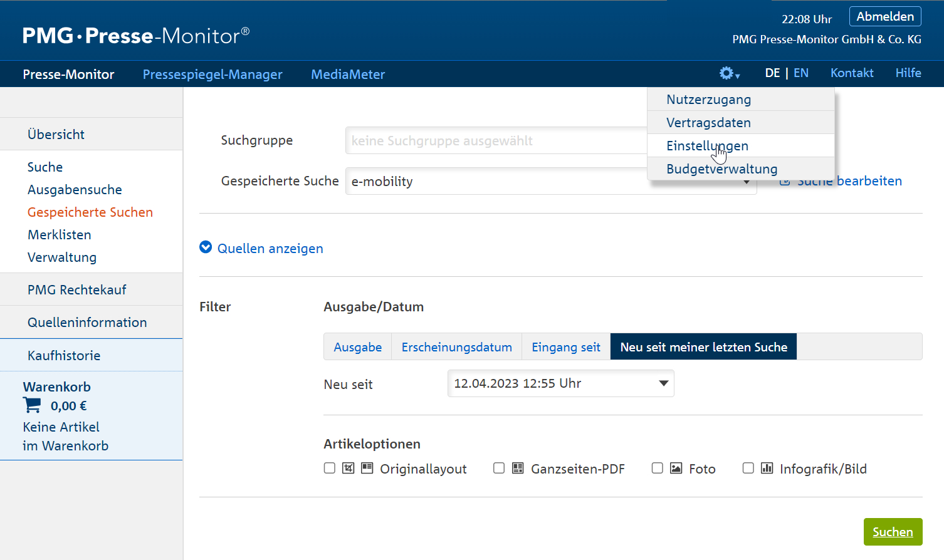The image size is (944, 560).
Task: Open the Pressespiegel-Manager tab
Action: 212,74
